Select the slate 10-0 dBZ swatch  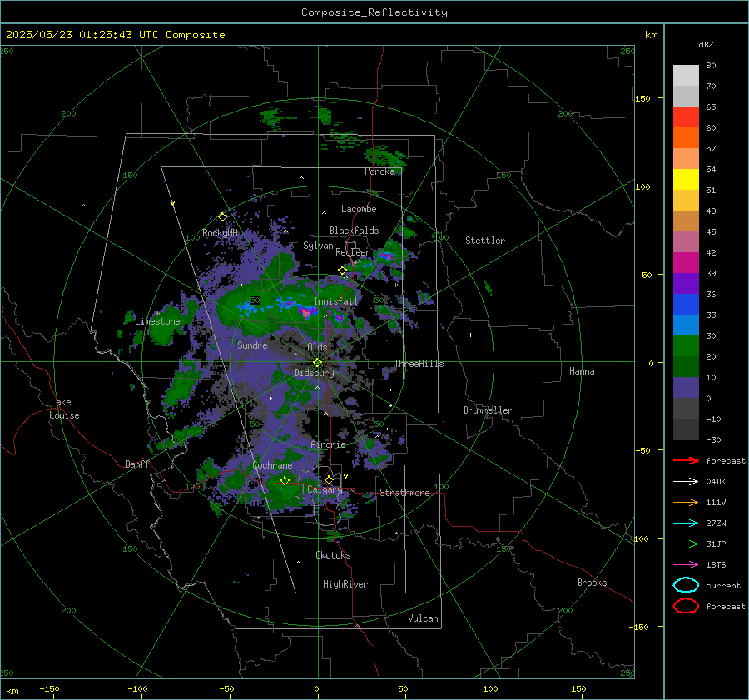(x=686, y=388)
